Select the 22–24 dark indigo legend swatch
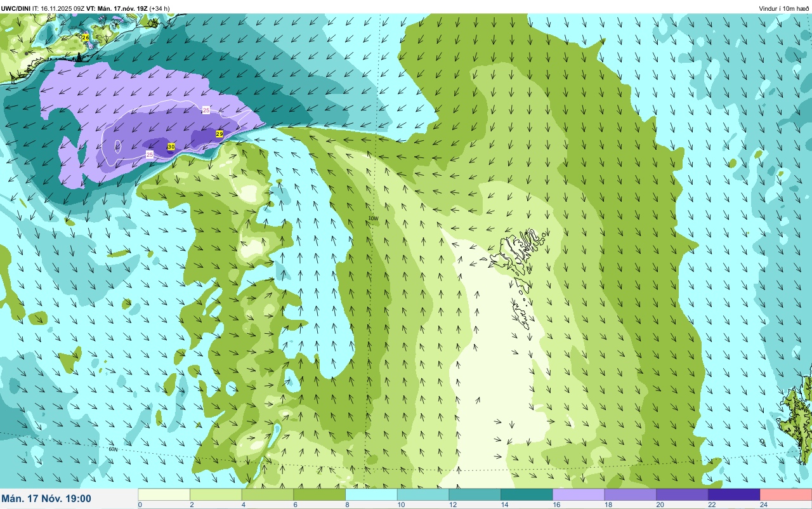 pyautogui.click(x=734, y=494)
